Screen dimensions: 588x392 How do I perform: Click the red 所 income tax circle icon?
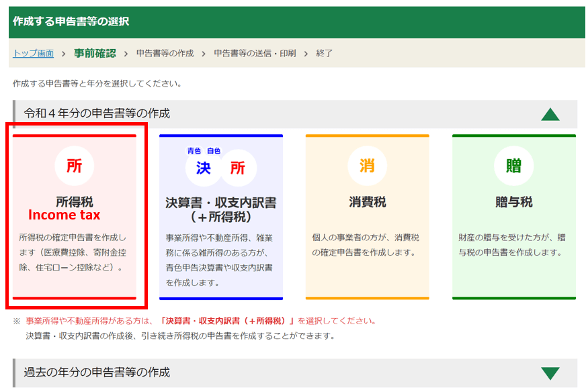(x=74, y=166)
